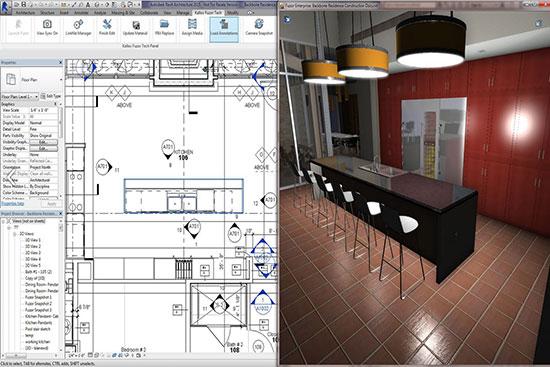This screenshot has width=550, height=367.
Task: Switch to the Massing & Site tab
Action: click(x=123, y=13)
